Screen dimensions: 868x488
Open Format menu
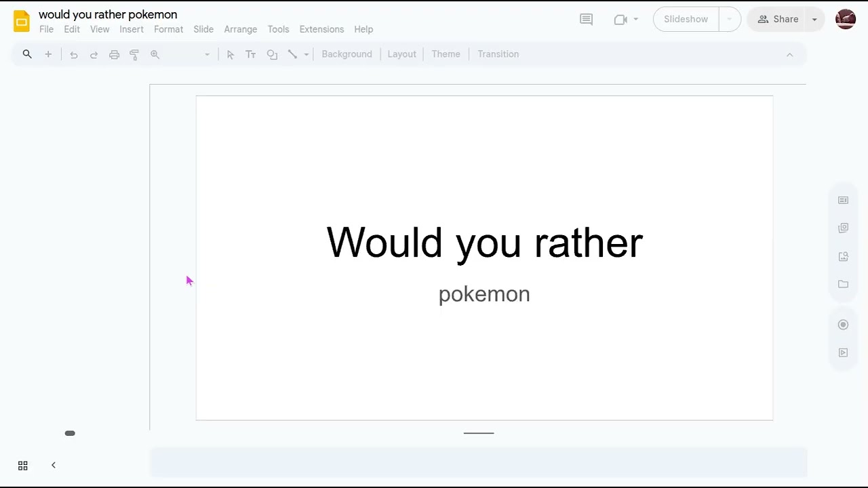tap(168, 29)
